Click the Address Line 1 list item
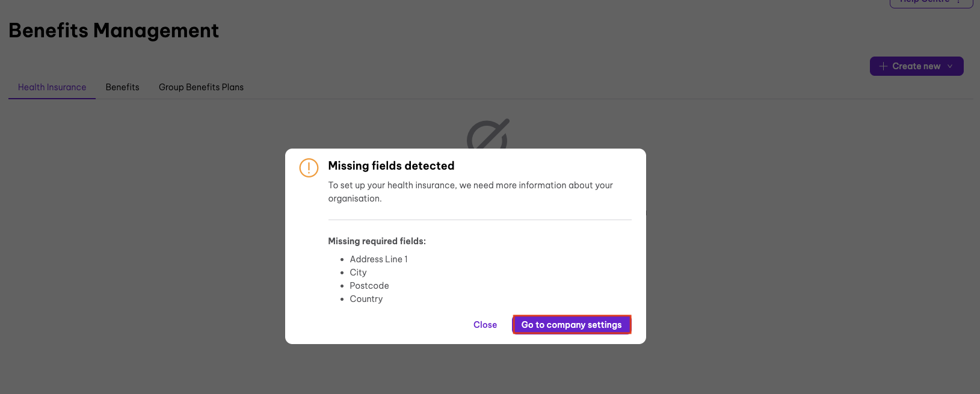980x394 pixels. tap(378, 259)
